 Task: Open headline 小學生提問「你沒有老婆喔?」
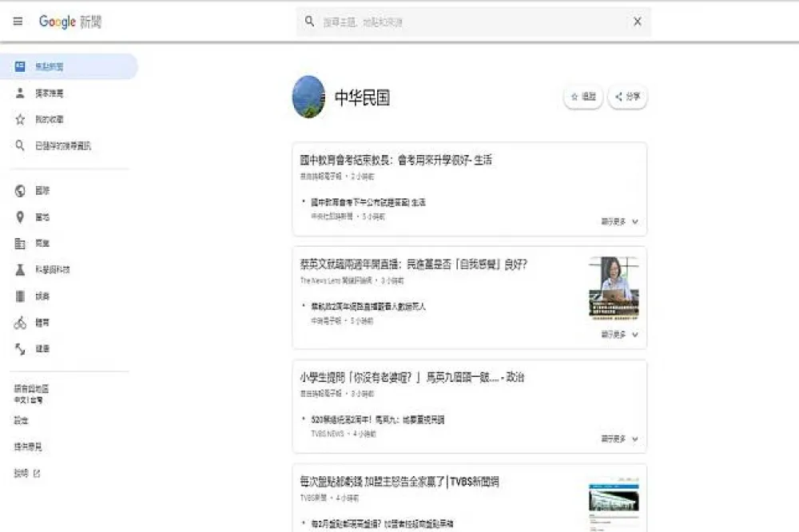(411, 378)
